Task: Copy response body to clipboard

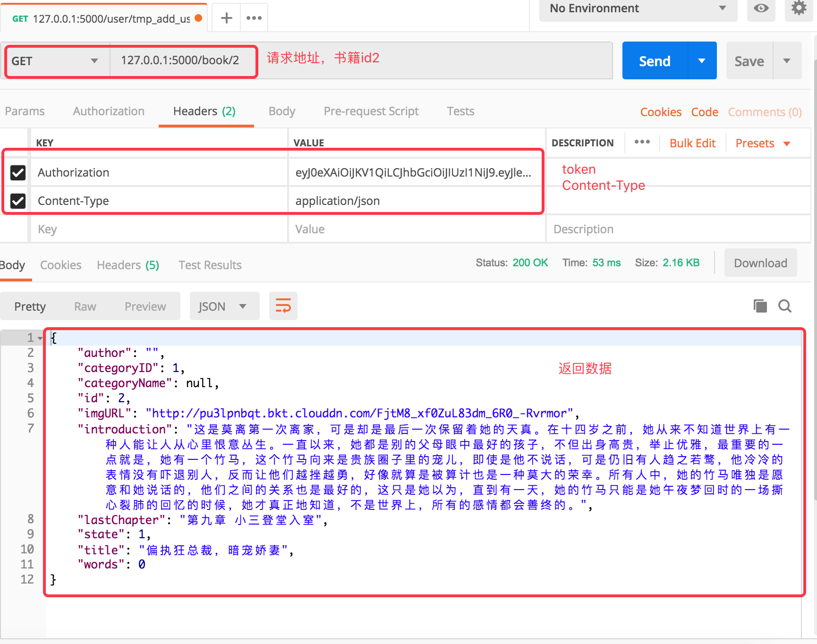Action: coord(760,306)
